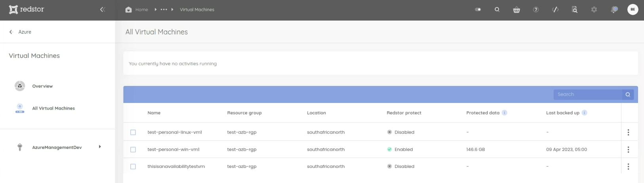Sort by Protected data column
This screenshot has height=183, width=644.
coord(483,113)
